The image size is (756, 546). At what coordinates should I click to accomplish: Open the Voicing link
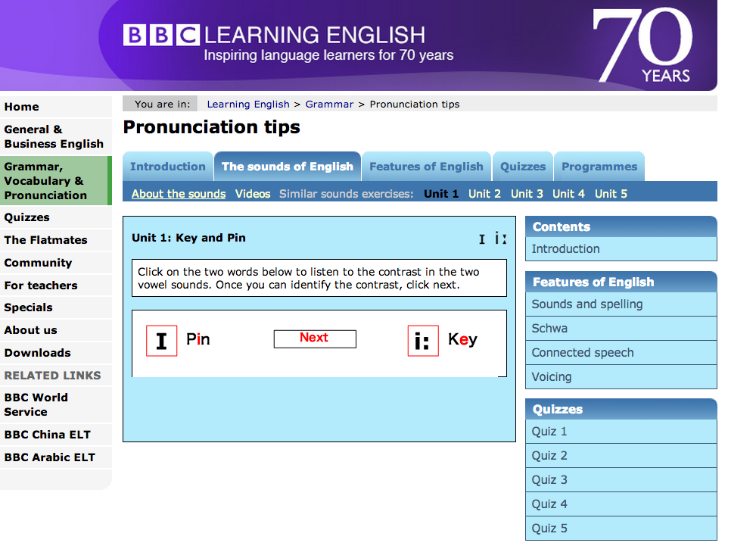point(621,376)
